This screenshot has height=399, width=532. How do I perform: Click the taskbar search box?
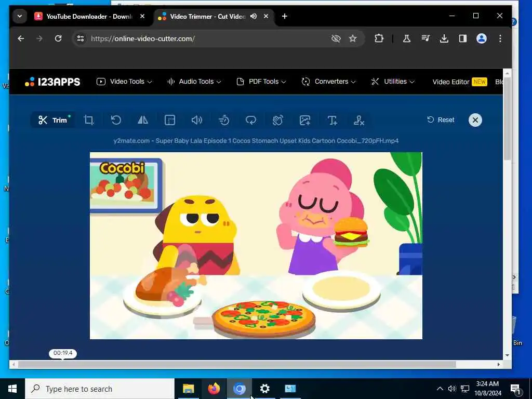(x=100, y=389)
